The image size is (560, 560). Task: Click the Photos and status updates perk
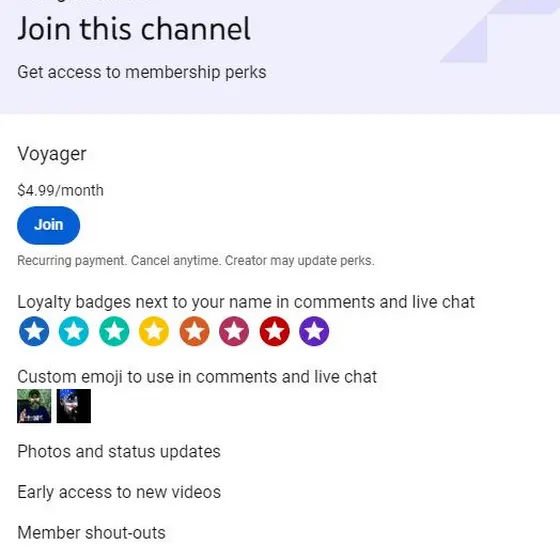point(119,451)
